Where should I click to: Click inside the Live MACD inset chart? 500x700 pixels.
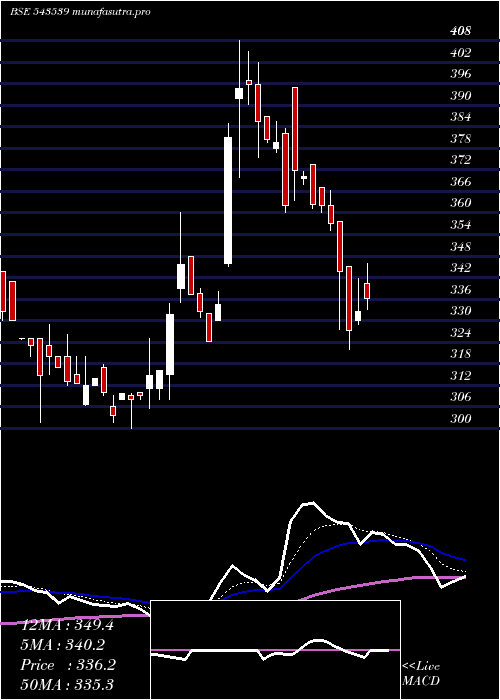click(275, 650)
